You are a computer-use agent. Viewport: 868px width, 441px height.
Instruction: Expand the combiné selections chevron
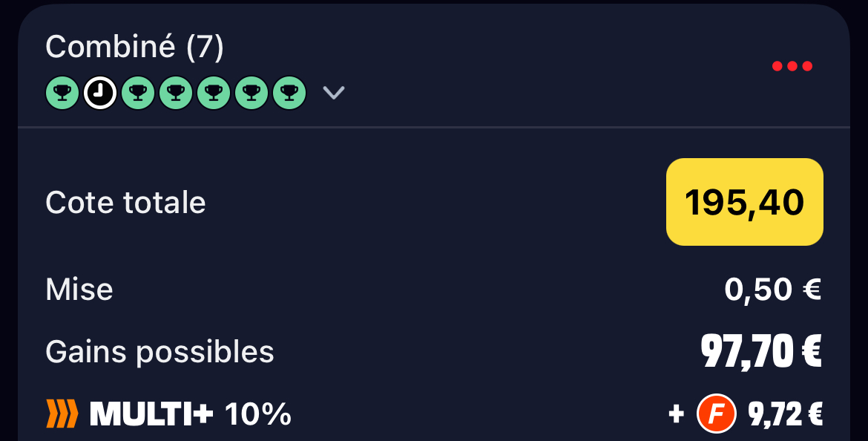334,93
